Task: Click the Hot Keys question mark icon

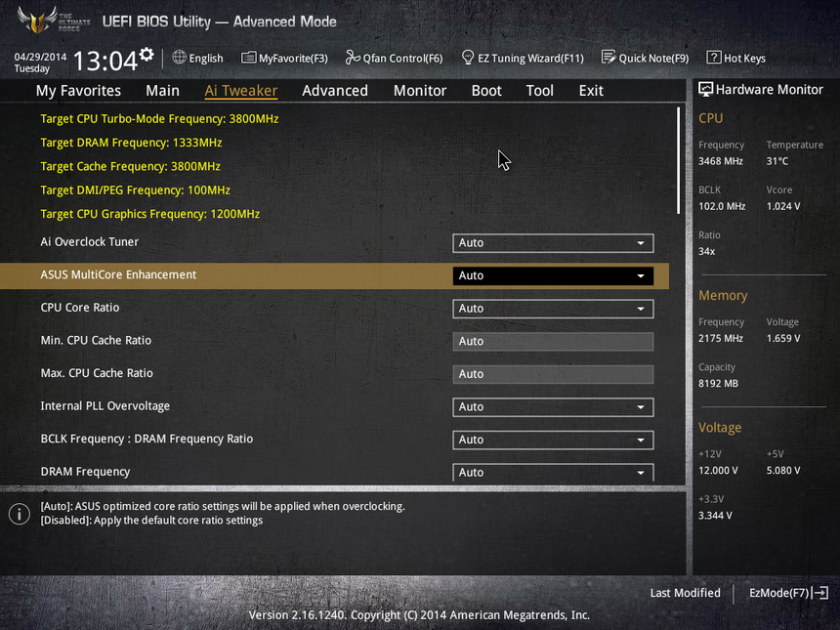Action: pyautogui.click(x=714, y=58)
